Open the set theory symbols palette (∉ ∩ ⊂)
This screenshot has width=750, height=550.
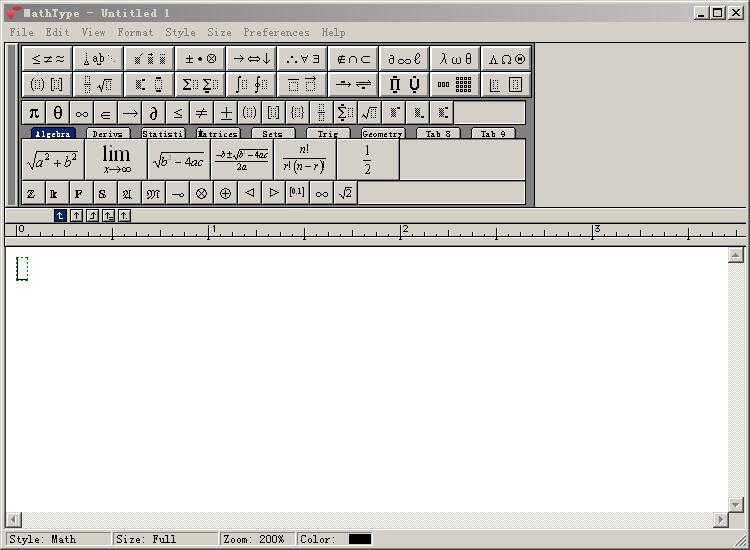tap(353, 59)
